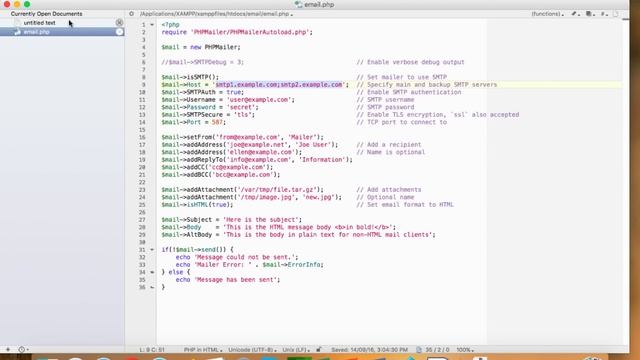Click the Subject 'Here is the subject' line
This screenshot has width=640, height=360.
(x=231, y=220)
